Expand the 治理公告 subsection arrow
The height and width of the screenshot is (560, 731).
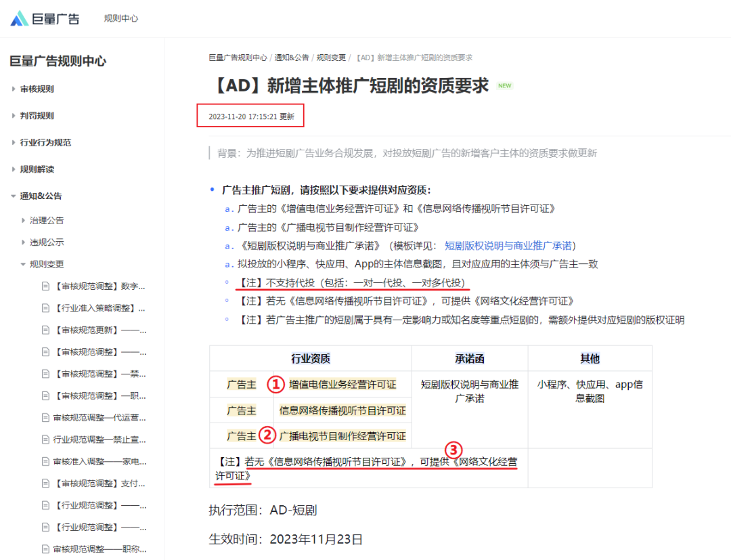23,221
